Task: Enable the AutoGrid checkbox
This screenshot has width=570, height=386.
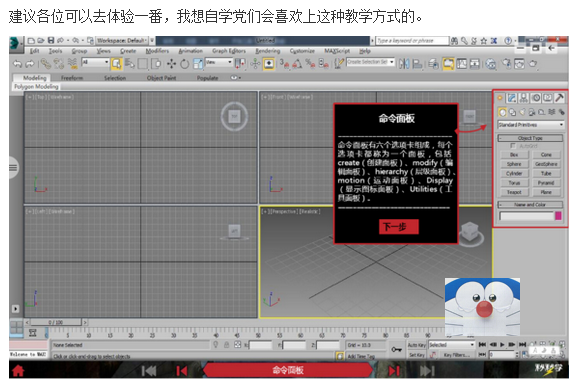Action: click(513, 146)
